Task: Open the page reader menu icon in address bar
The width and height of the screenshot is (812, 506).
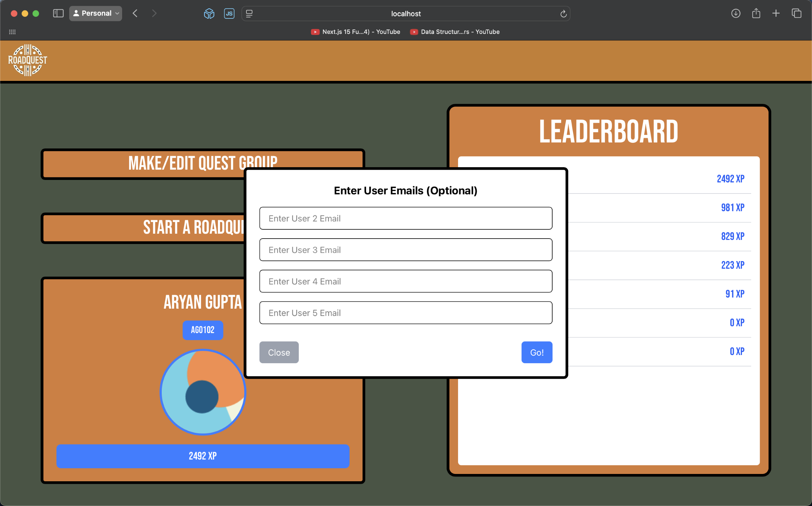Action: point(249,14)
